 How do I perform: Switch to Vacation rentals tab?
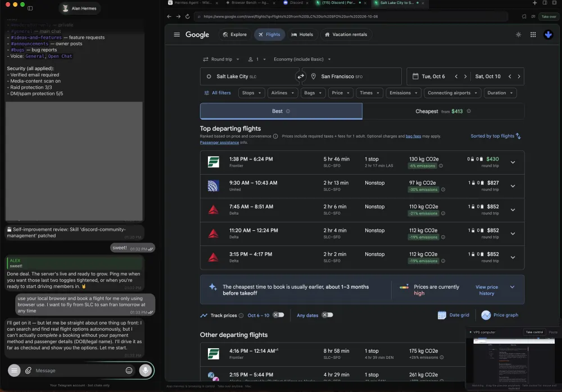click(x=346, y=34)
